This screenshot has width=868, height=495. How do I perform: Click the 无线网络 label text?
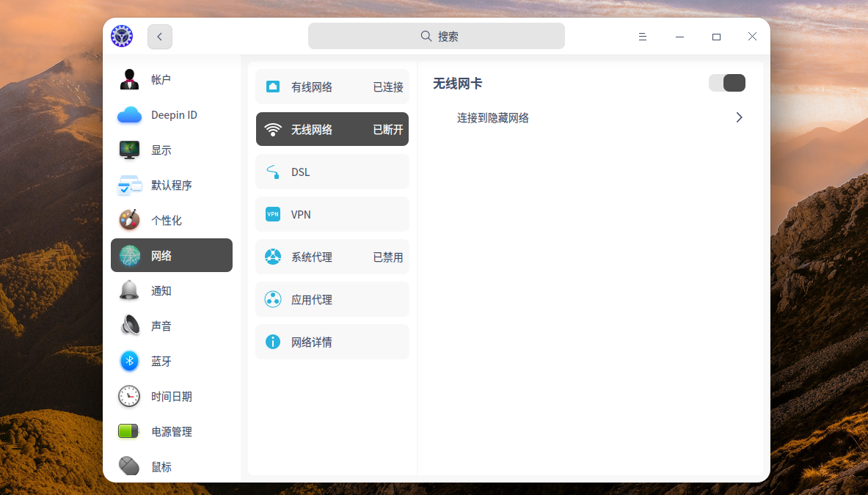pos(312,129)
